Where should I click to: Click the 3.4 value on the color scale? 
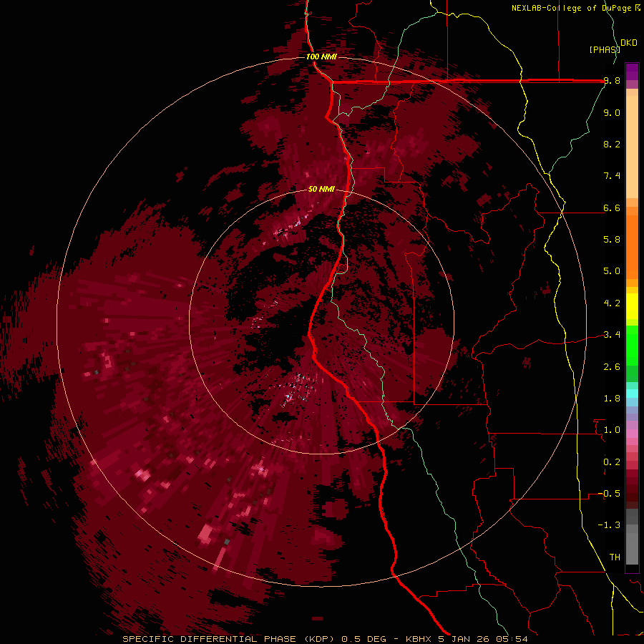[612, 335]
